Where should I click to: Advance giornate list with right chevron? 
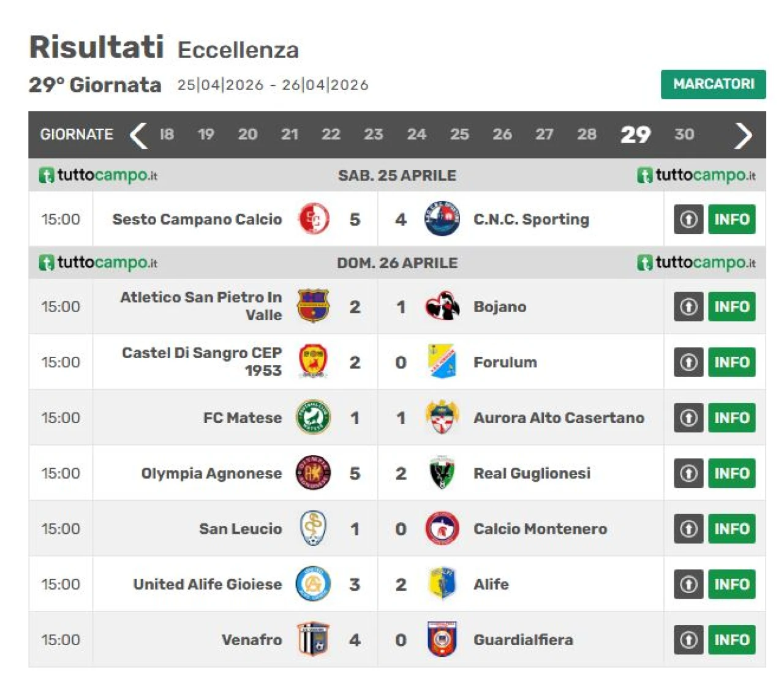743,135
